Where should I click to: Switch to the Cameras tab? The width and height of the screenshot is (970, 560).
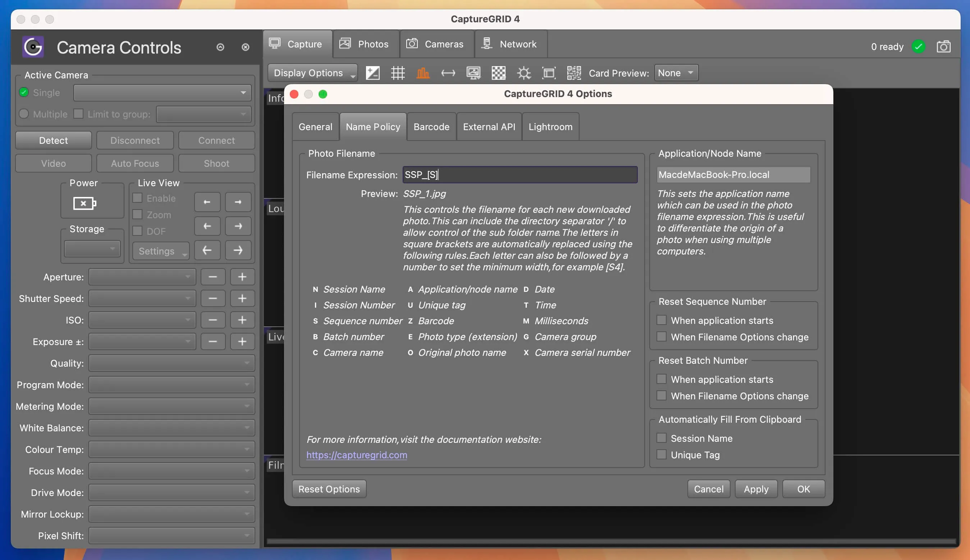pyautogui.click(x=437, y=44)
